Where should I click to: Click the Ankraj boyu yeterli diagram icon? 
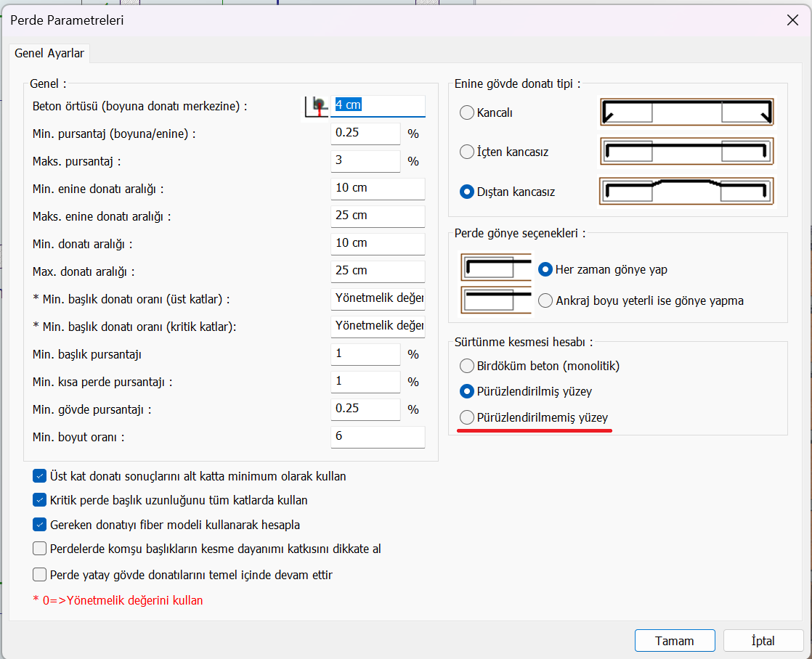pos(496,300)
